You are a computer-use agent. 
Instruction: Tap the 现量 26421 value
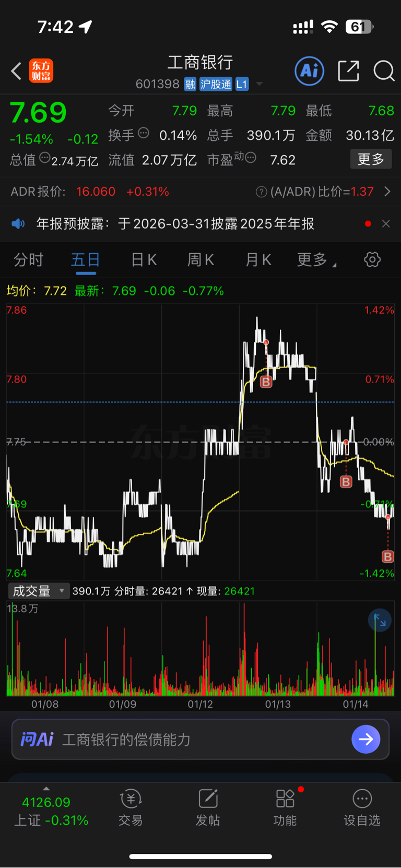point(240,591)
